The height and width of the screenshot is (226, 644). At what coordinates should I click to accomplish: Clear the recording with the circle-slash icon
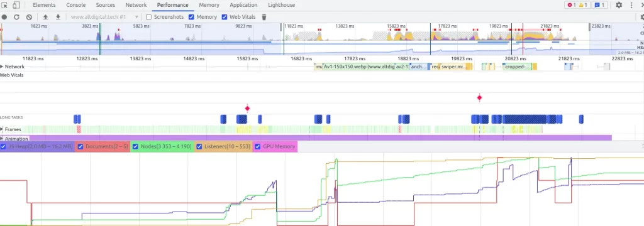[29, 17]
